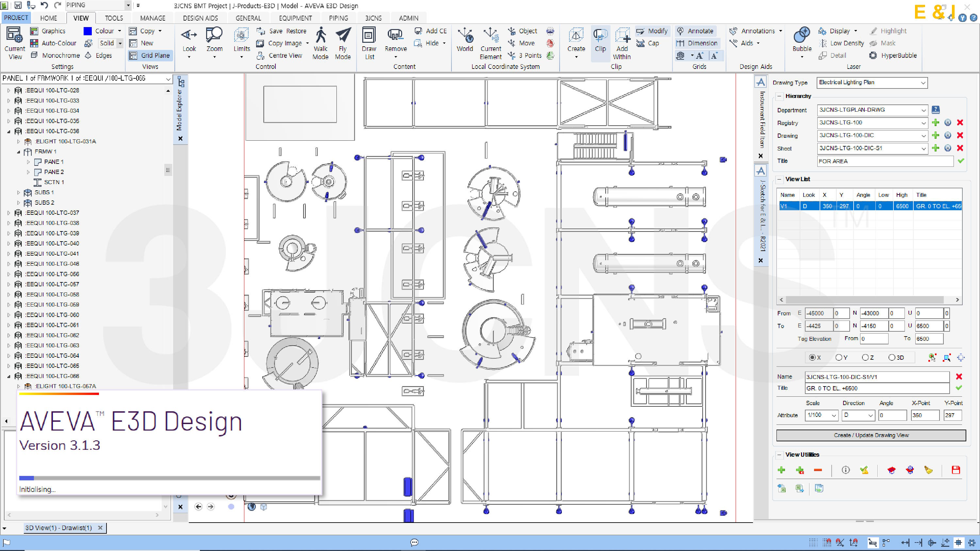Toggle Auto-Colour setting
Viewport: 980px width, 551px height.
tap(53, 43)
